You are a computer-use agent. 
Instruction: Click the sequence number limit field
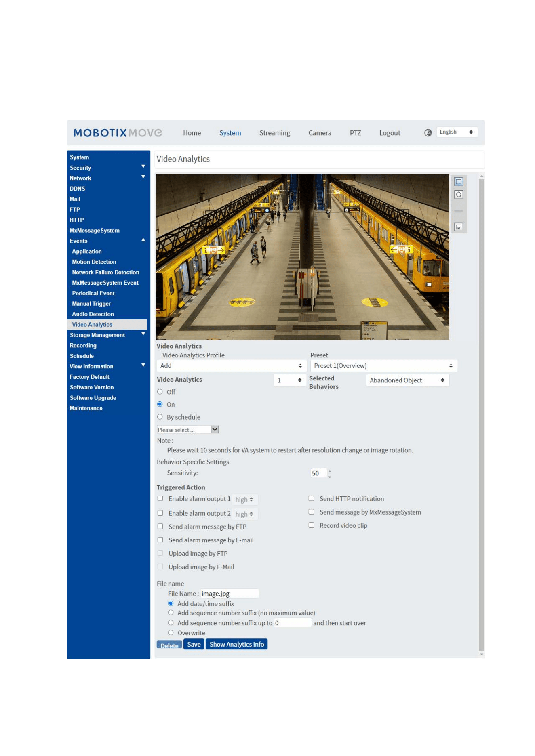(x=293, y=623)
